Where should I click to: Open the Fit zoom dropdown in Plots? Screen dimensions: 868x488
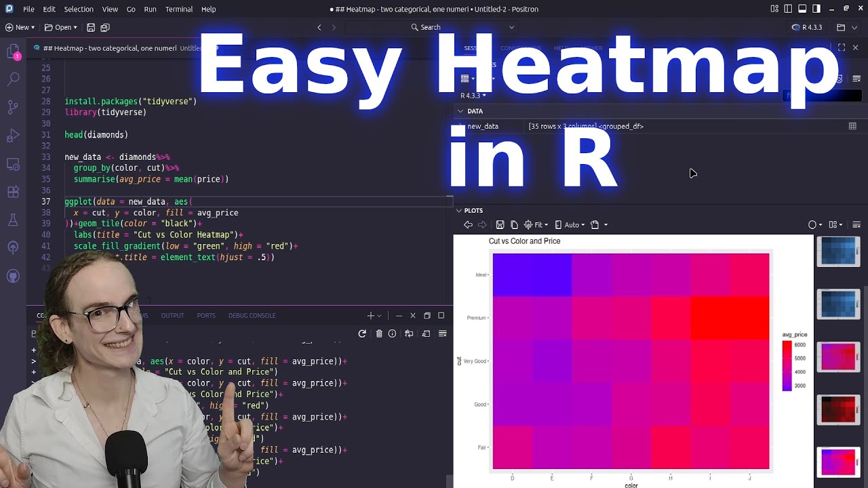click(x=537, y=224)
